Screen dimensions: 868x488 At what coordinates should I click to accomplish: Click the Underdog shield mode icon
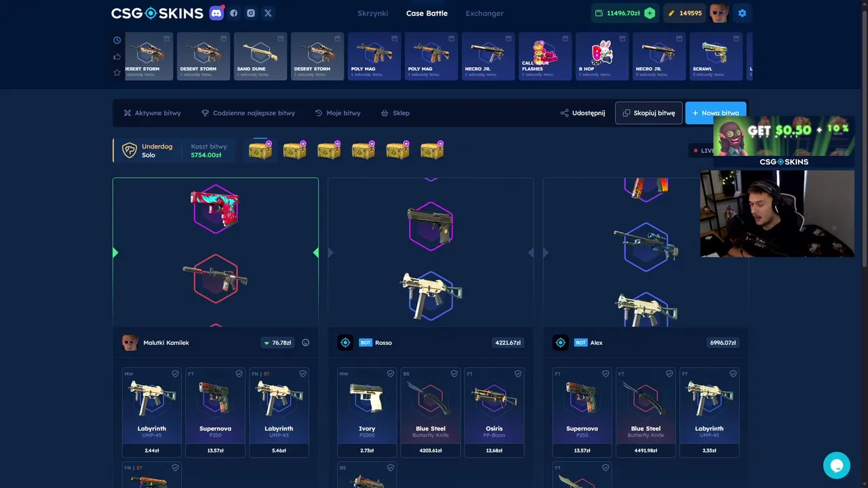click(x=130, y=150)
